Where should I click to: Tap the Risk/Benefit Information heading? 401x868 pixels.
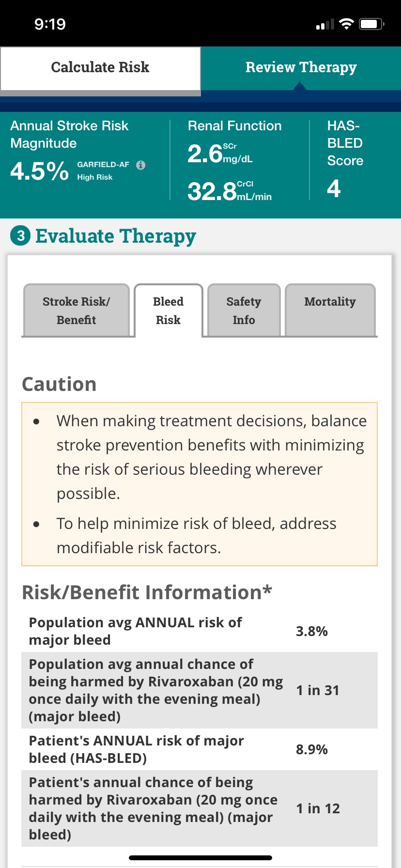point(147,592)
